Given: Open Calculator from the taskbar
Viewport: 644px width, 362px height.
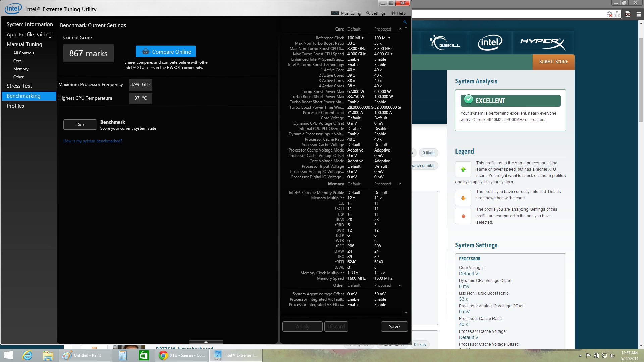Looking at the screenshot, I should 123,355.
